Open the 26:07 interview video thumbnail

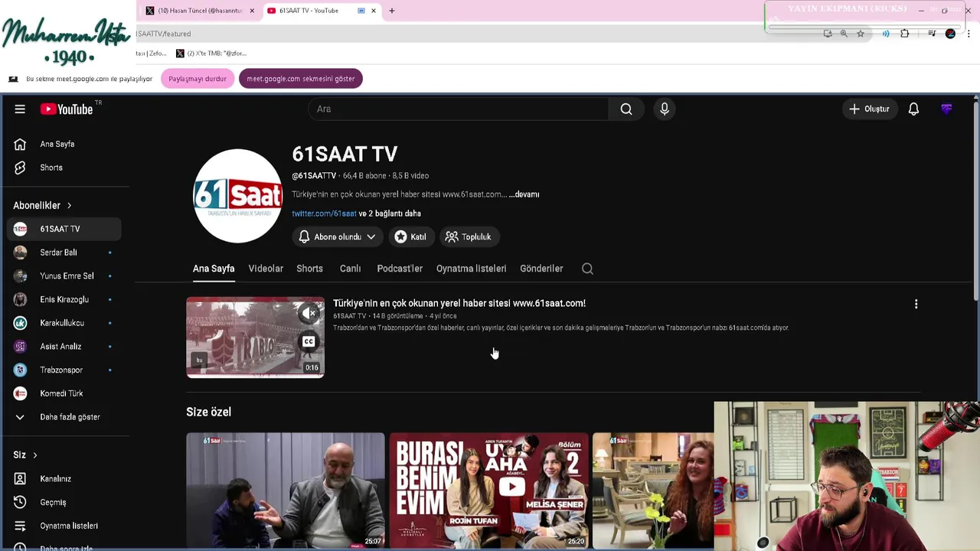[x=286, y=491]
